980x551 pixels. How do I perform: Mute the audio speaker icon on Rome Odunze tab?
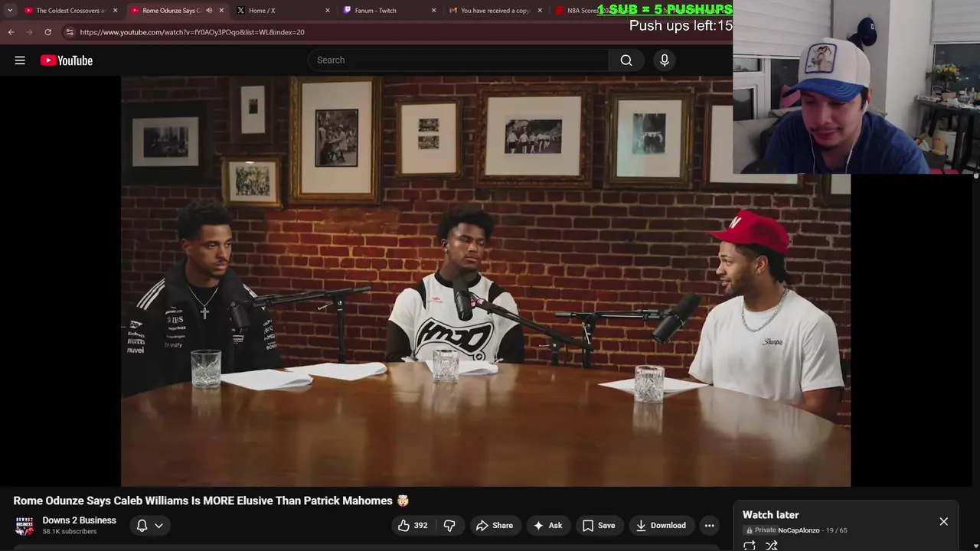tap(209, 11)
